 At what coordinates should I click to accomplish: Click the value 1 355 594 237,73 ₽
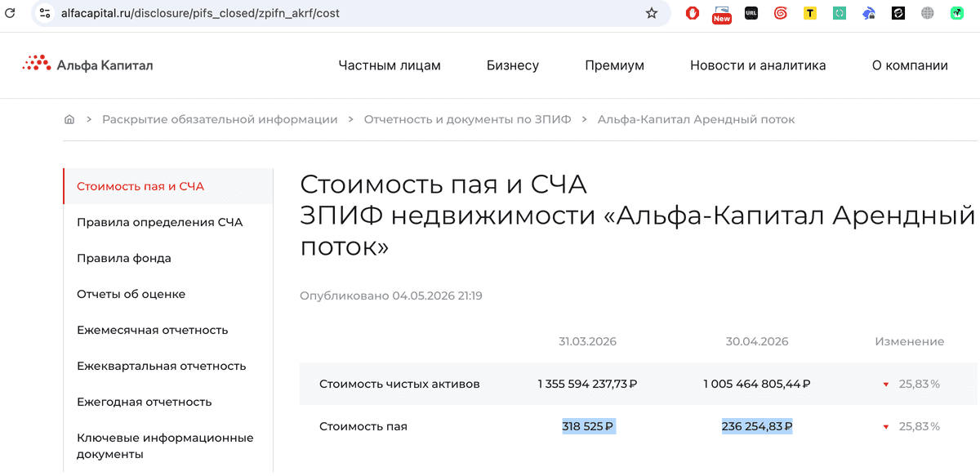[587, 384]
